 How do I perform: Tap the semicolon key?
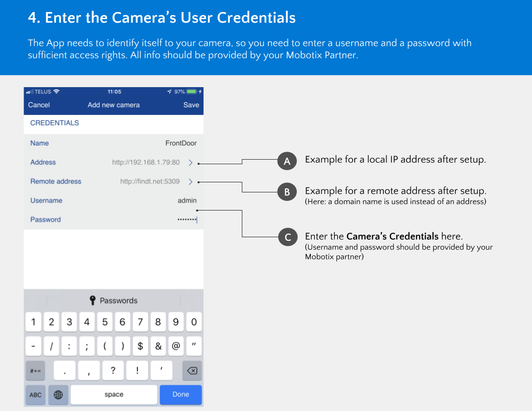click(x=87, y=346)
